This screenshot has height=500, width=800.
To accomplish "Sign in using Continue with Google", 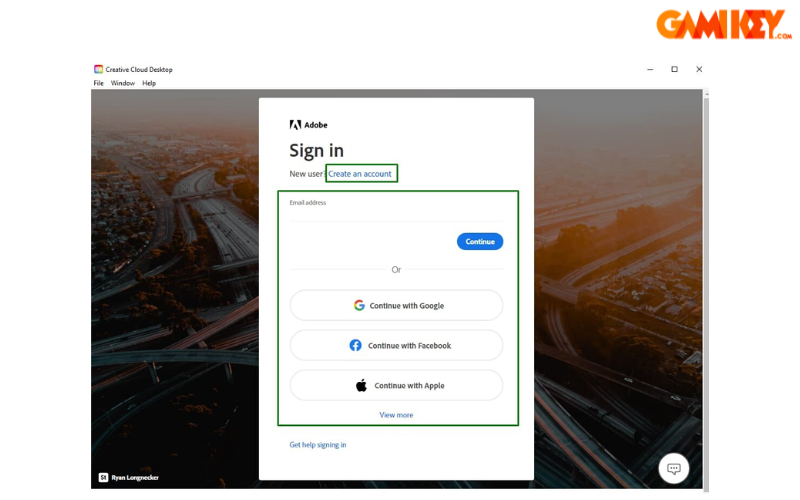I will tap(396, 306).
